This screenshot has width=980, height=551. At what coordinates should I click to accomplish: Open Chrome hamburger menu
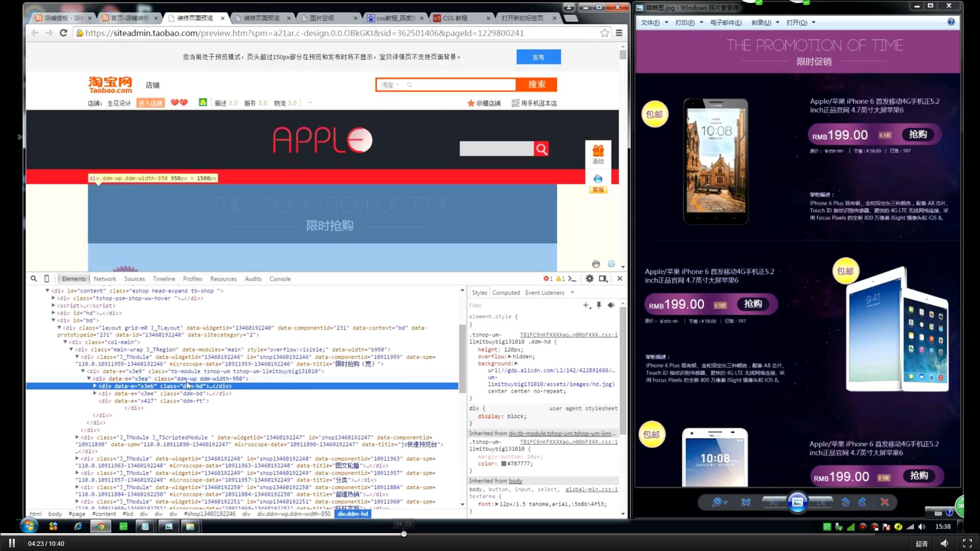619,33
